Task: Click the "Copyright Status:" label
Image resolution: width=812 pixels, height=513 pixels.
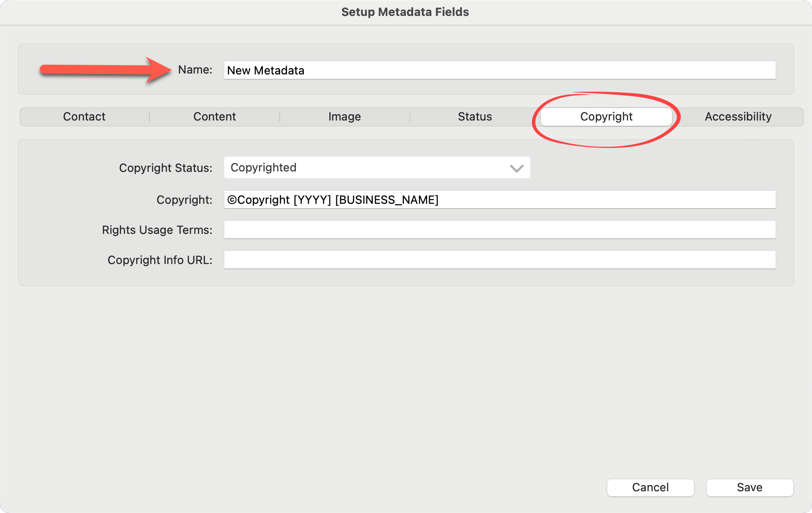Action: (166, 168)
